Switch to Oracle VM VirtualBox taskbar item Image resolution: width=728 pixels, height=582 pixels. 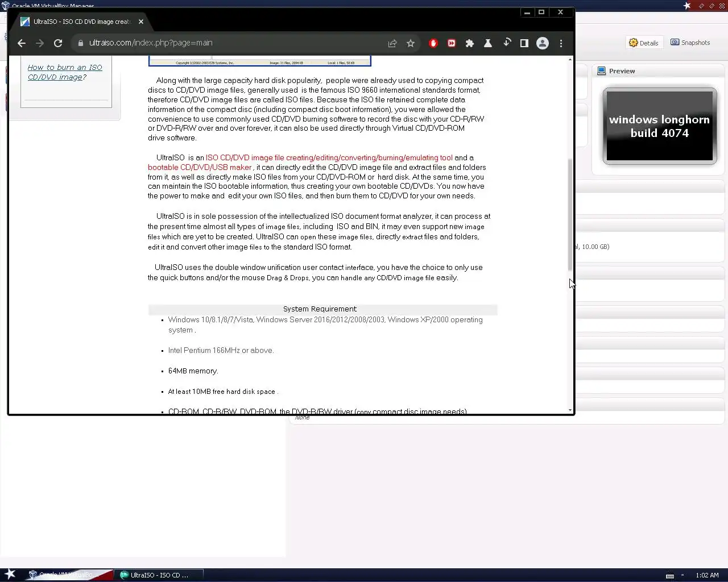[x=68, y=575]
